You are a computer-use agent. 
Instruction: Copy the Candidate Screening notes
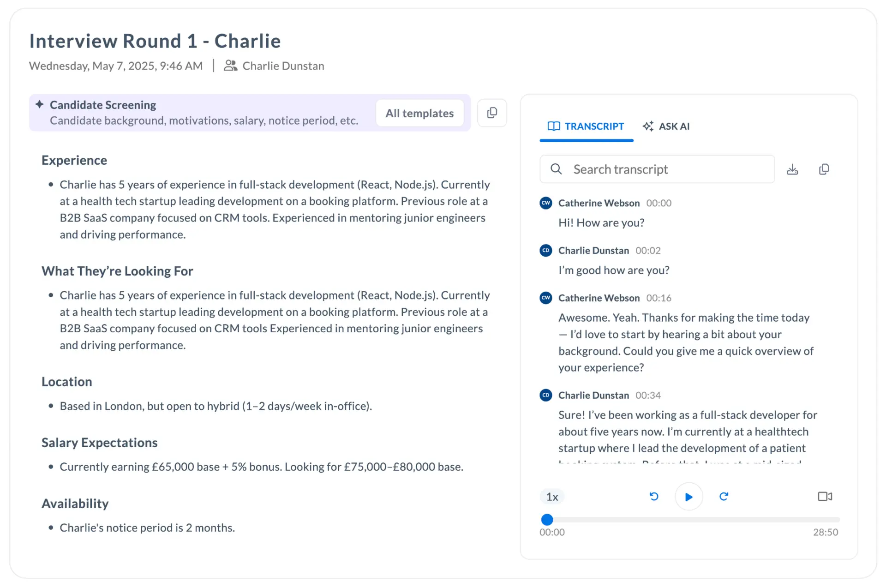click(492, 113)
